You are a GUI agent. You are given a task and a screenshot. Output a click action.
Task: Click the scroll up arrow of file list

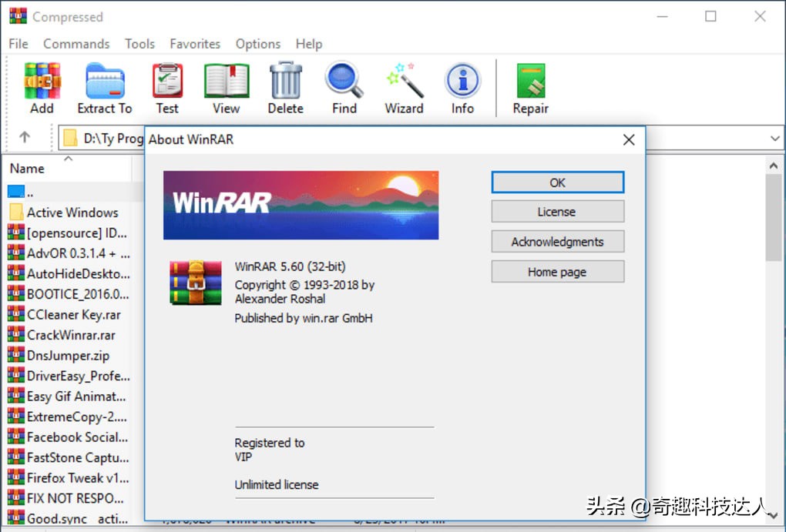774,166
